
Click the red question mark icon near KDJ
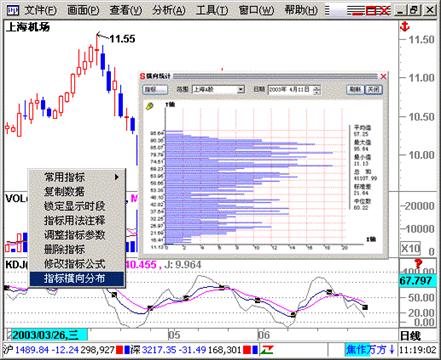pos(418,263)
